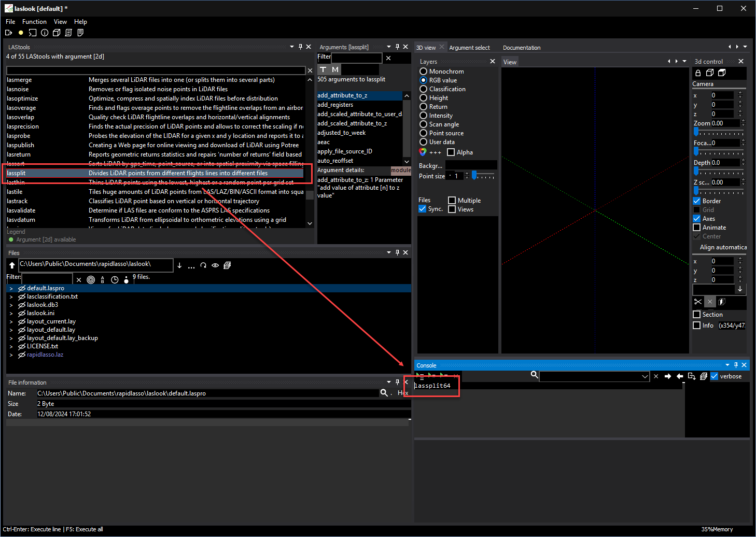Open the Function menu
This screenshot has height=537, width=756.
tap(34, 22)
